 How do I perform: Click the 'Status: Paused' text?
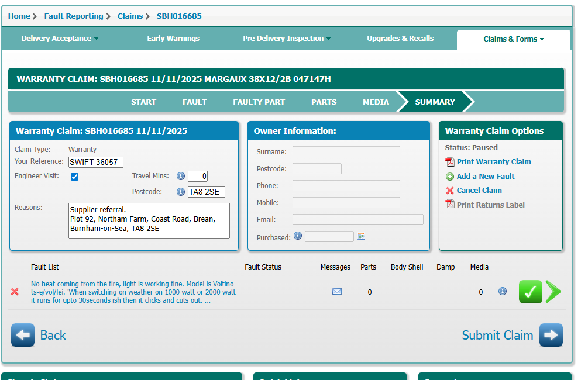tap(471, 148)
